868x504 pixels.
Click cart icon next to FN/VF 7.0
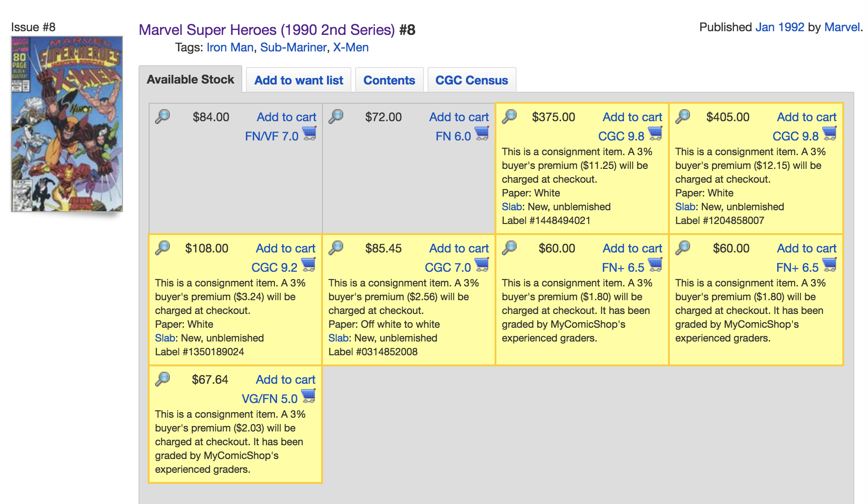pos(310,134)
